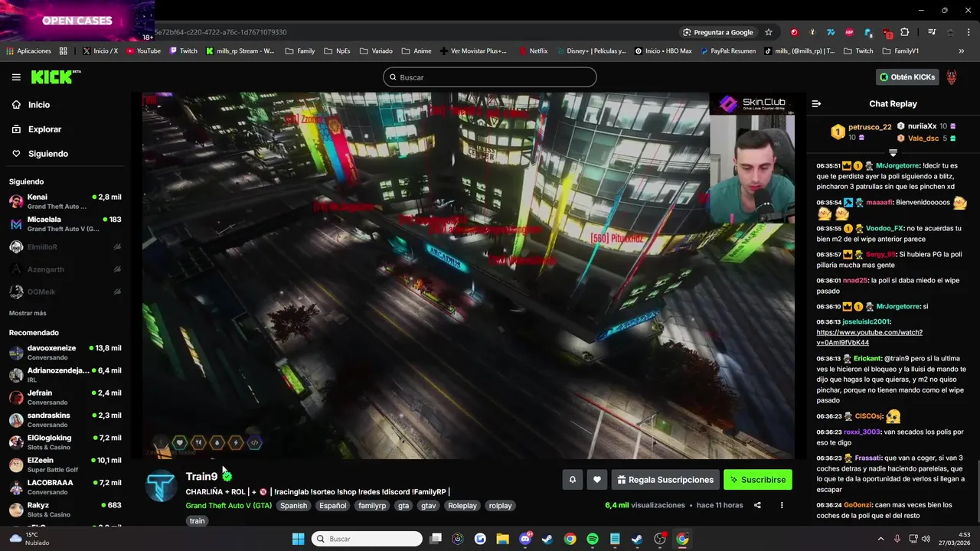
Task: Open Siguiendo in the sidebar
Action: coord(47,154)
